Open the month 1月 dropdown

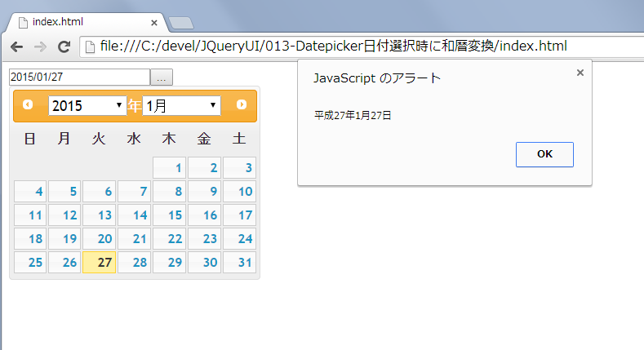pyautogui.click(x=181, y=106)
